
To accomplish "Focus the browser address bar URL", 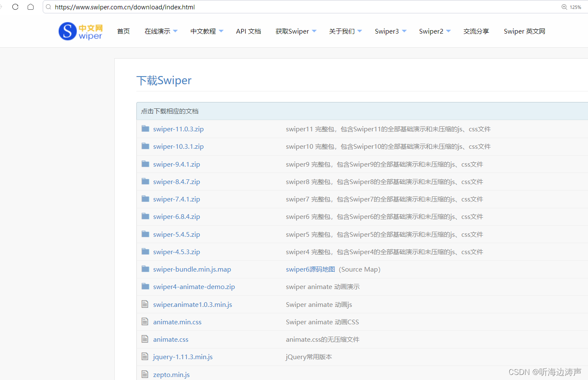I will click(125, 7).
